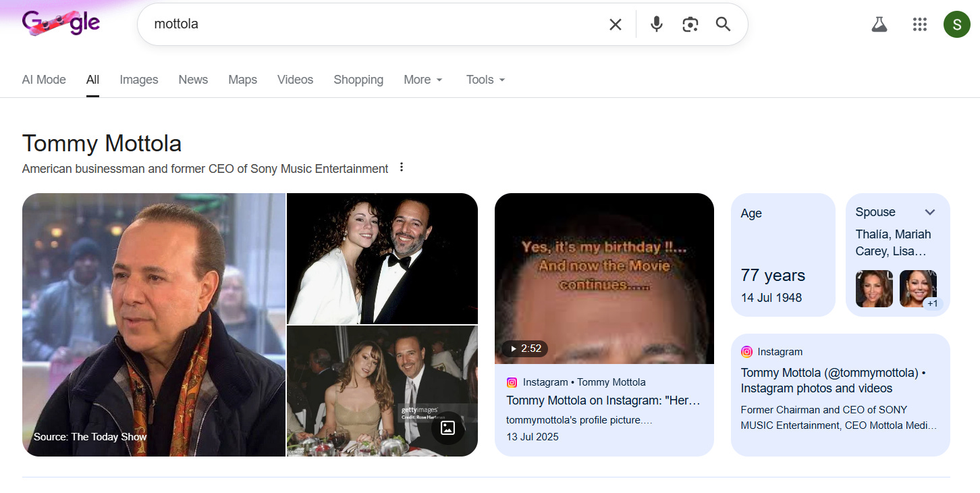Switch to AI Mode tab
Image resolution: width=980 pixels, height=493 pixels.
(44, 80)
